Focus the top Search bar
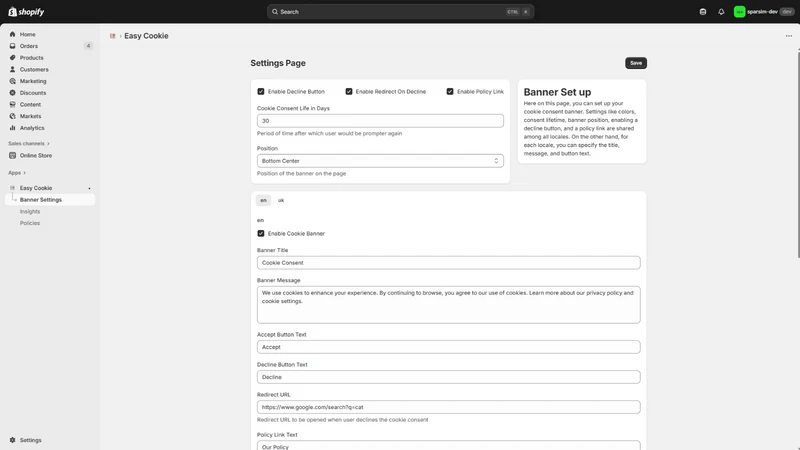 [x=401, y=12]
